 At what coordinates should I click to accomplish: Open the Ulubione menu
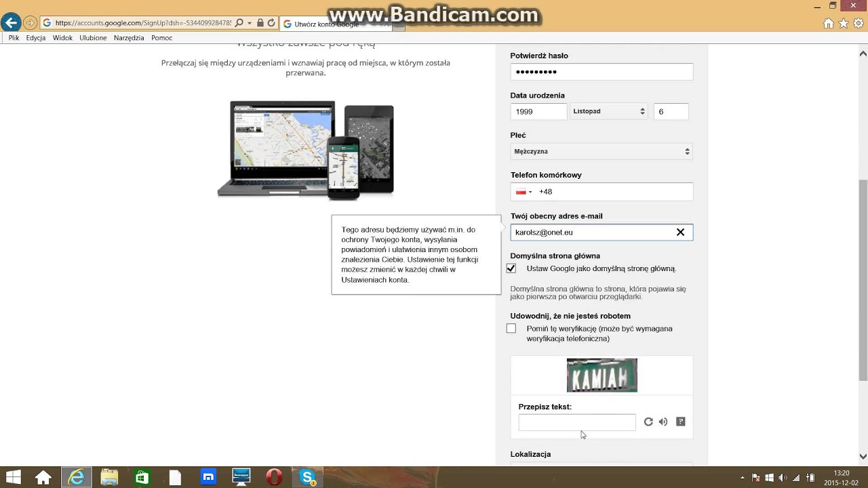tap(93, 38)
